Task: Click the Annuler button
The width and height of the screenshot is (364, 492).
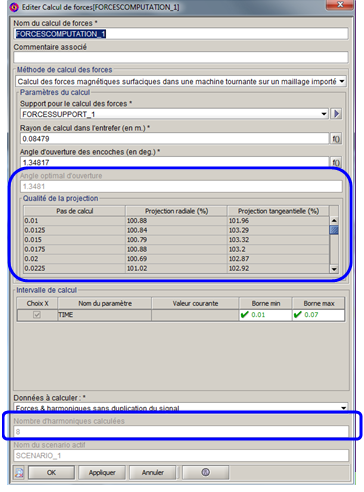Action: (153, 472)
